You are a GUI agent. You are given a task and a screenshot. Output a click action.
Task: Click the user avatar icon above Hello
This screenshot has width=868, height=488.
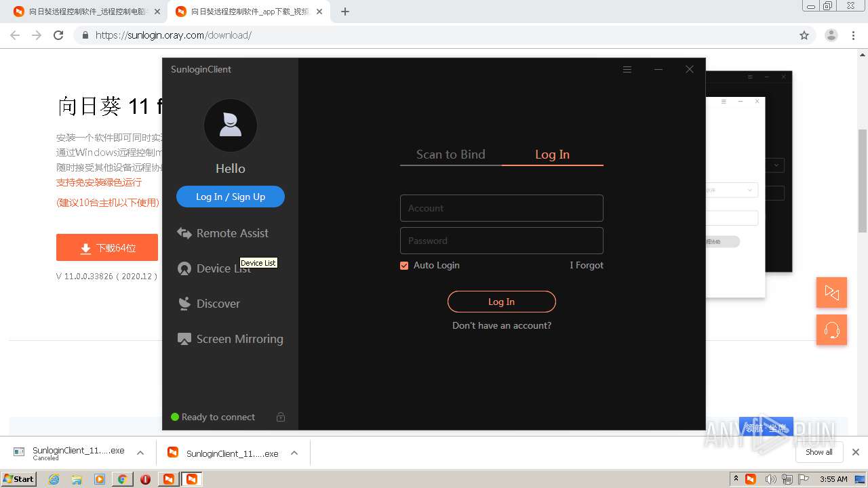[231, 125]
